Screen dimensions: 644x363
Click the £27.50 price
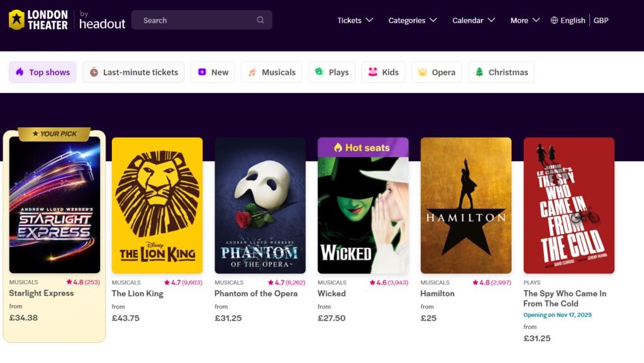(331, 318)
